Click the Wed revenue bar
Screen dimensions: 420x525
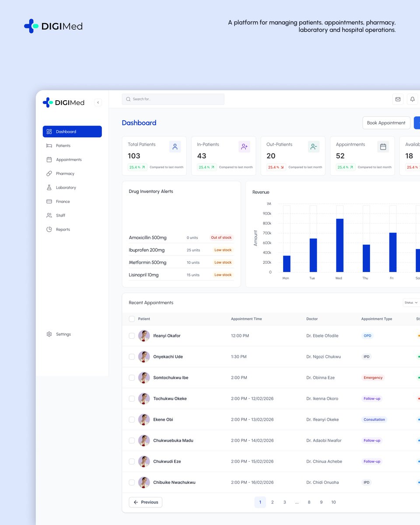[x=339, y=245]
